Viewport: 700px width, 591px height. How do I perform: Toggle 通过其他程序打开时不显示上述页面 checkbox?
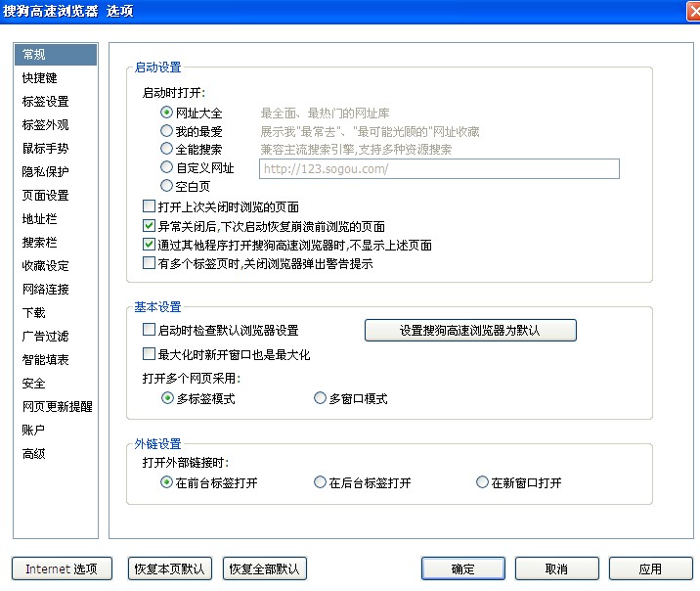[149, 245]
